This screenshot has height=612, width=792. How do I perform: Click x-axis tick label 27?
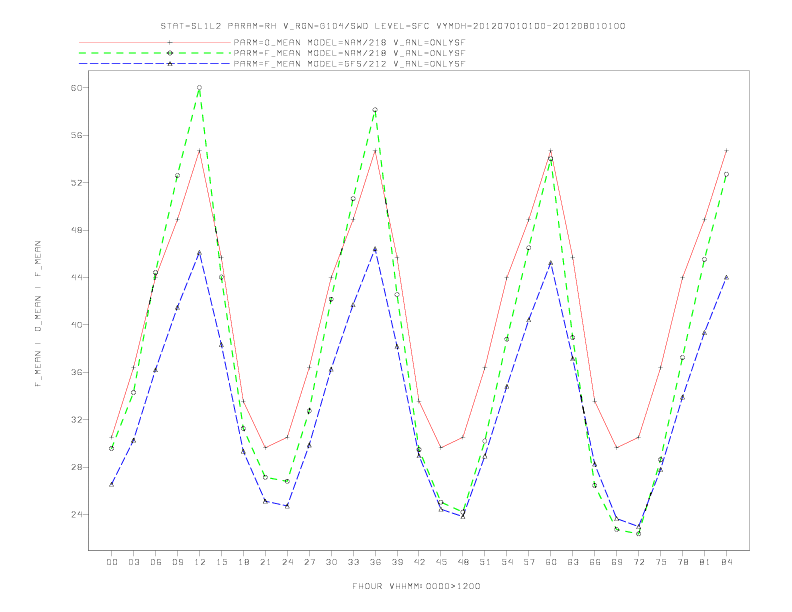tap(309, 562)
